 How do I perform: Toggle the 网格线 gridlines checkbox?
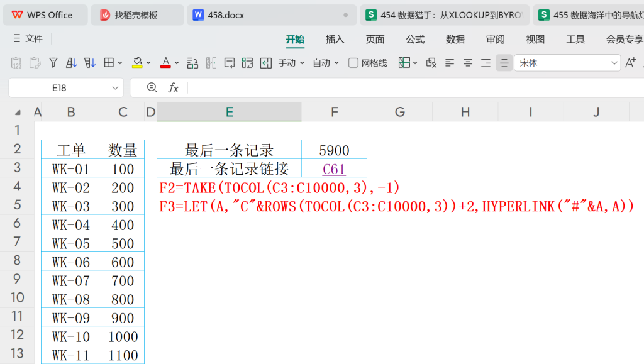click(x=353, y=63)
